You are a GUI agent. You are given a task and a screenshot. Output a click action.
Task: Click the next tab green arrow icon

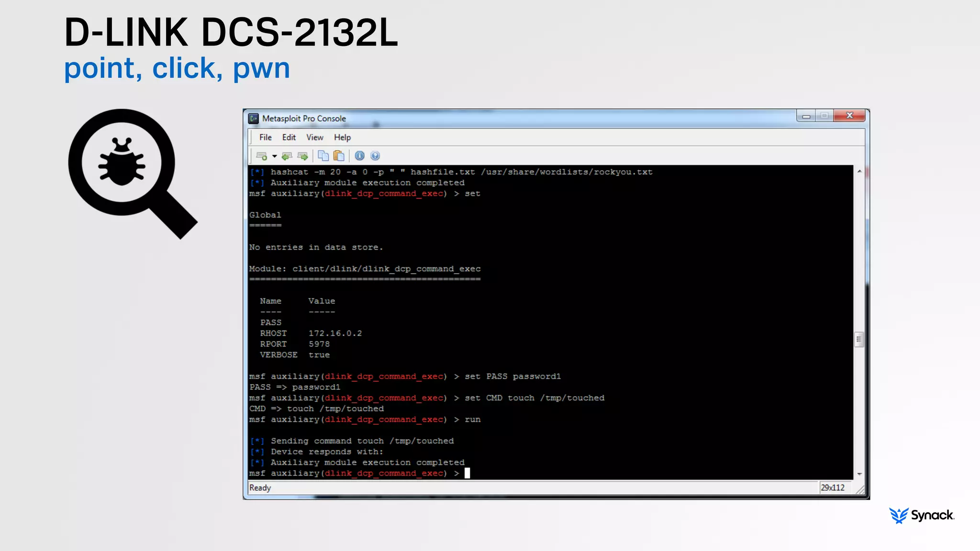click(302, 156)
